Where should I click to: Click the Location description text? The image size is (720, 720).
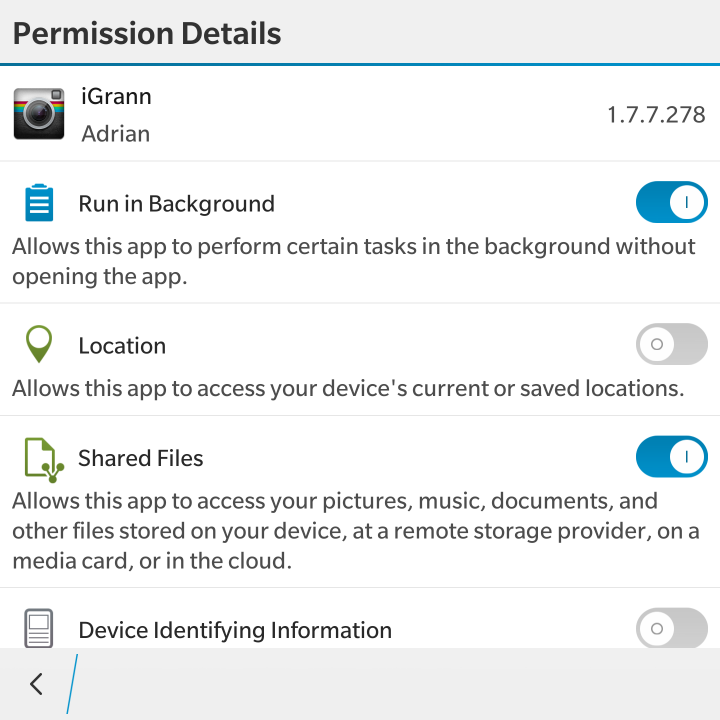pyautogui.click(x=348, y=388)
